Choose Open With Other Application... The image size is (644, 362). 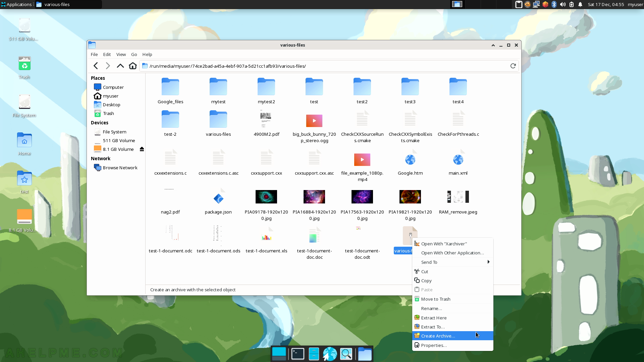[452, 253]
